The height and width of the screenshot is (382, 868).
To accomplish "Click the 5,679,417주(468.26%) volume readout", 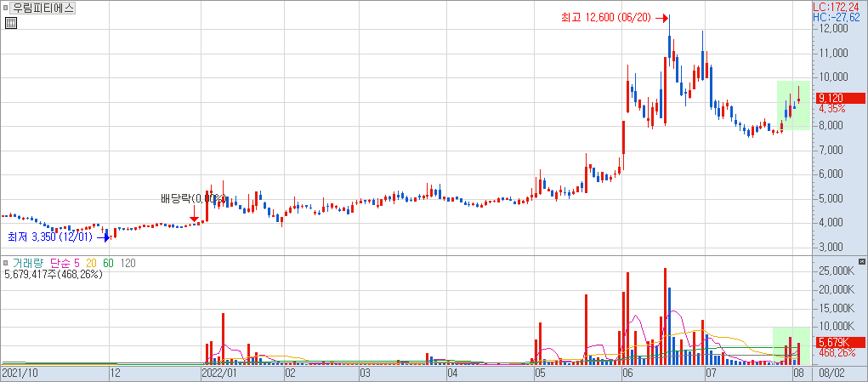I will (x=54, y=274).
